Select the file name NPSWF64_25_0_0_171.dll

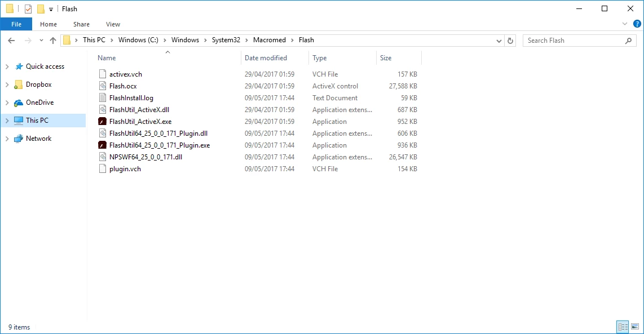point(145,157)
